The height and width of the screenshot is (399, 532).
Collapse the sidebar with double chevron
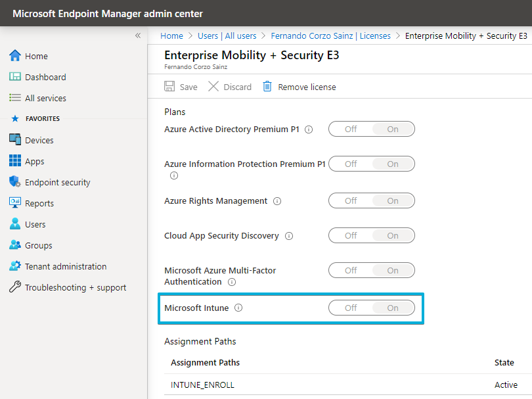(x=138, y=35)
